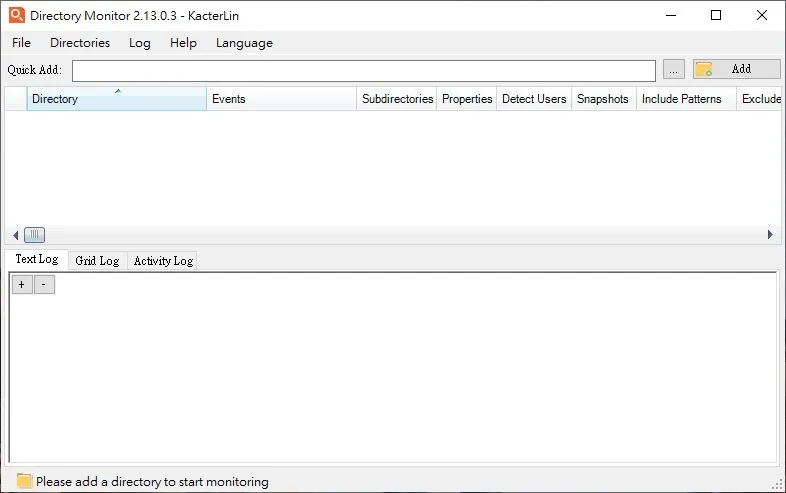Open the Help menu
The height and width of the screenshot is (493, 786).
tap(183, 43)
